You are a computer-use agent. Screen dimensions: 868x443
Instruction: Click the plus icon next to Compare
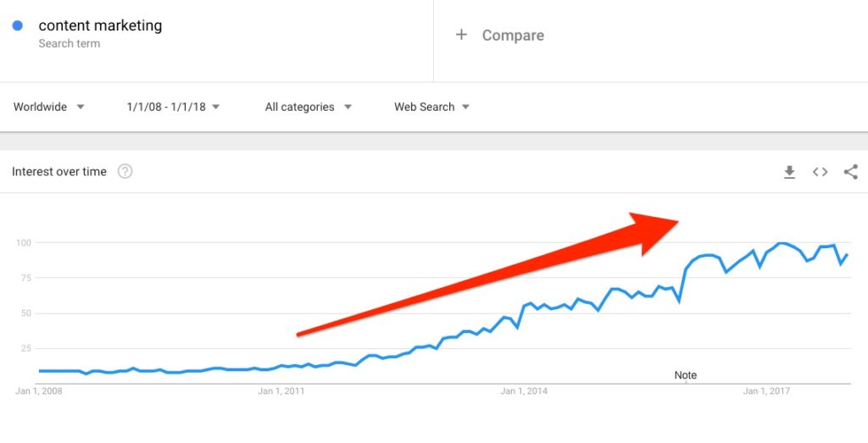pos(461,35)
